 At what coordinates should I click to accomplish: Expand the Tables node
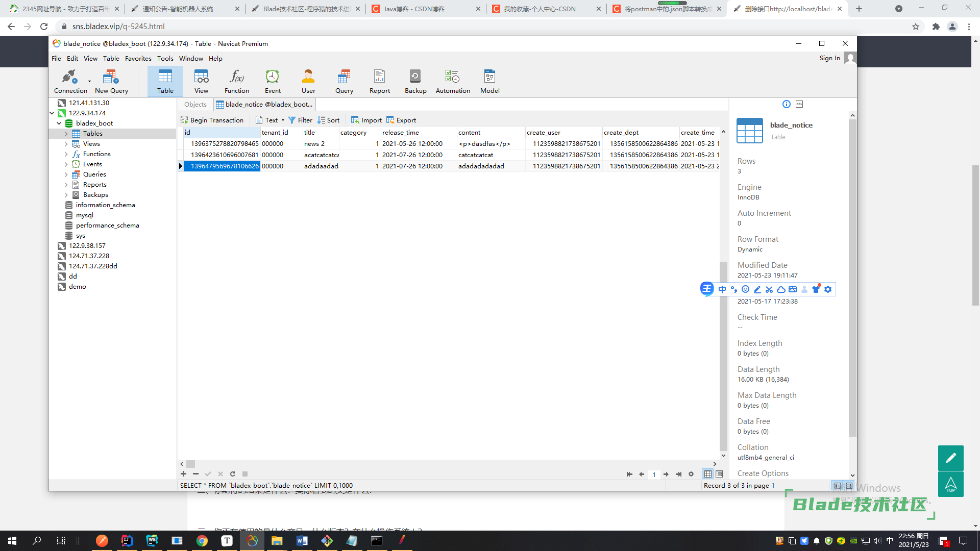(x=66, y=134)
